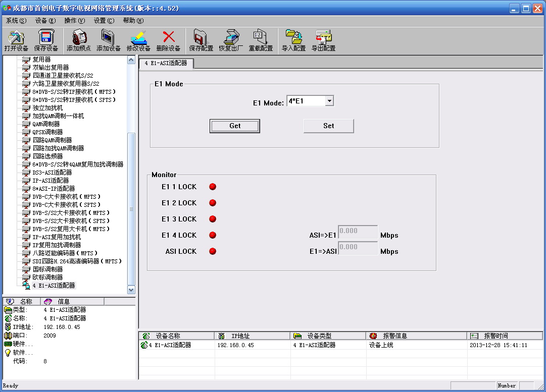Select DS3-ASI适配器 in the device tree

click(52, 173)
